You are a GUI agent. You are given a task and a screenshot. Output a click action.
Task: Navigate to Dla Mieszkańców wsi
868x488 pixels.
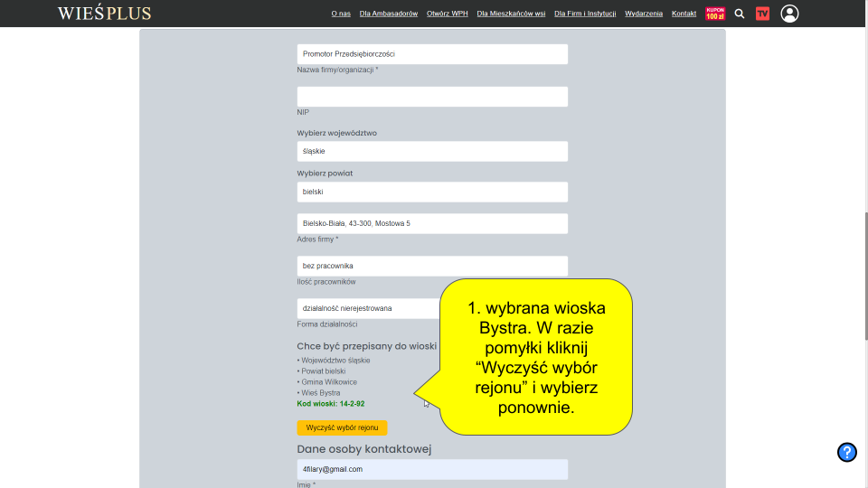pyautogui.click(x=511, y=14)
